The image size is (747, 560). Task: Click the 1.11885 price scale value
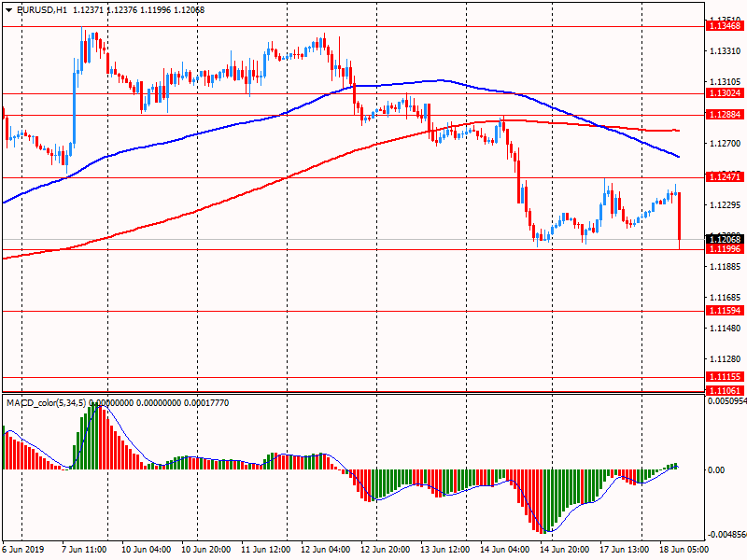click(x=726, y=267)
